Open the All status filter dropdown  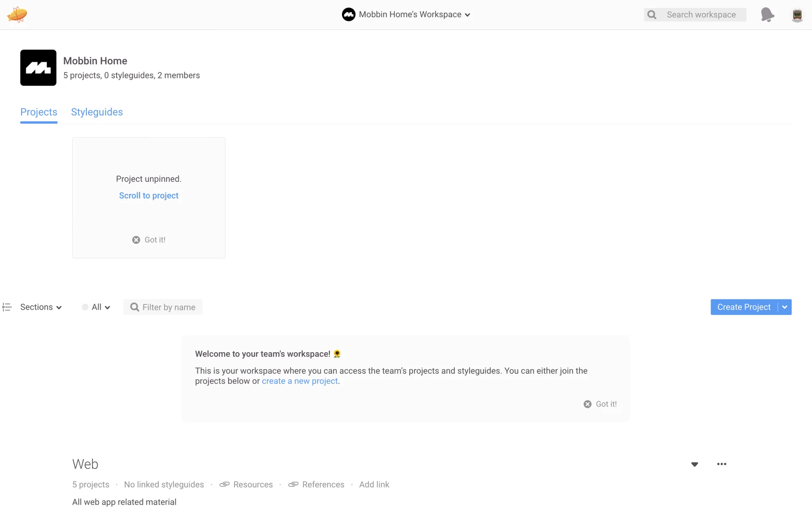coord(96,307)
